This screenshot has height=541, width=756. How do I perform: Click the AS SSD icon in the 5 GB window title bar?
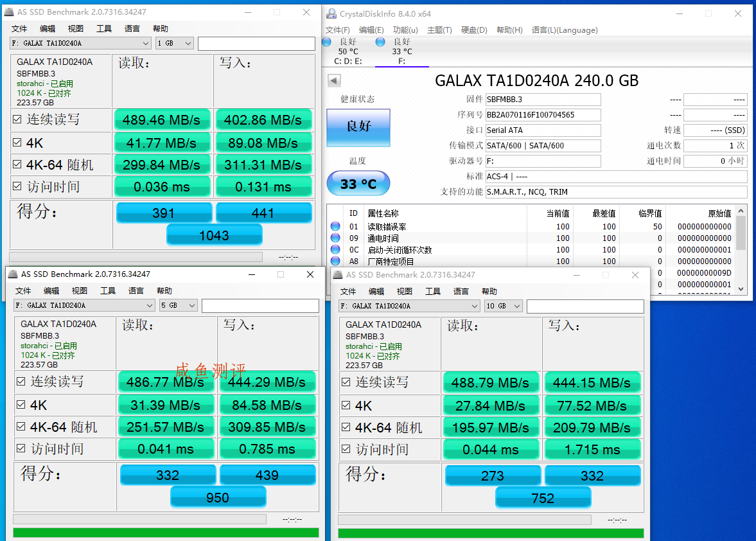click(13, 274)
